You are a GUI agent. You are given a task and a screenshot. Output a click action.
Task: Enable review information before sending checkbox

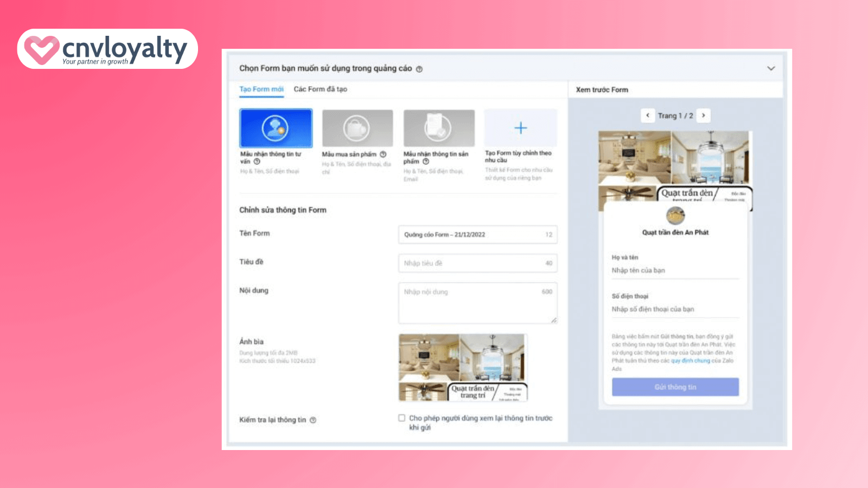[x=402, y=418]
